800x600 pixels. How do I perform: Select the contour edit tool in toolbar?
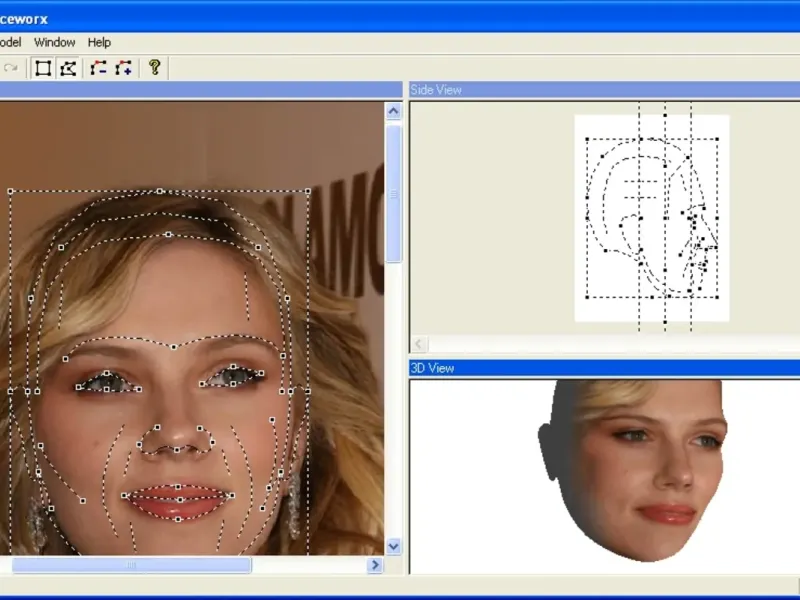coord(68,68)
